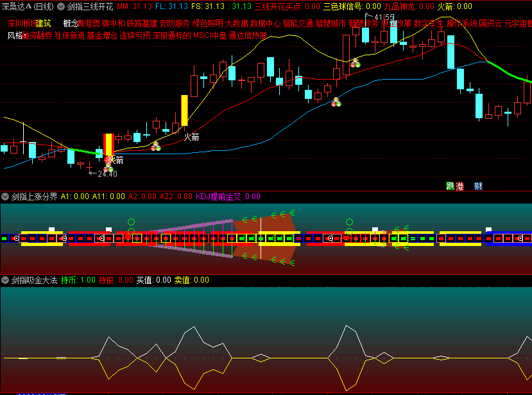Click the green 跌 badge icon
The height and width of the screenshot is (395, 532).
tap(450, 186)
